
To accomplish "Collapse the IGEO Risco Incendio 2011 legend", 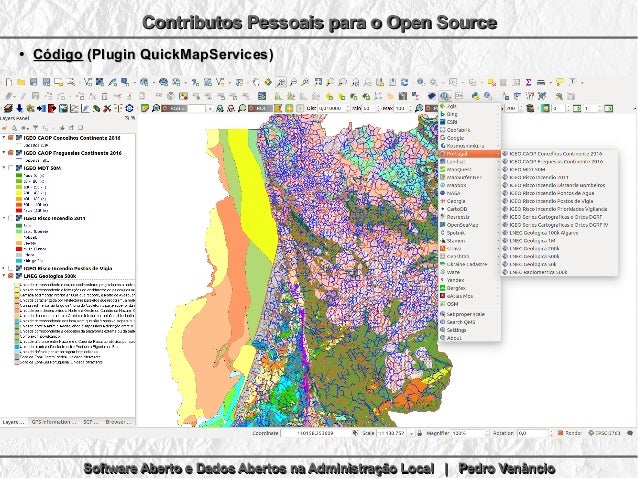I will point(4,218).
